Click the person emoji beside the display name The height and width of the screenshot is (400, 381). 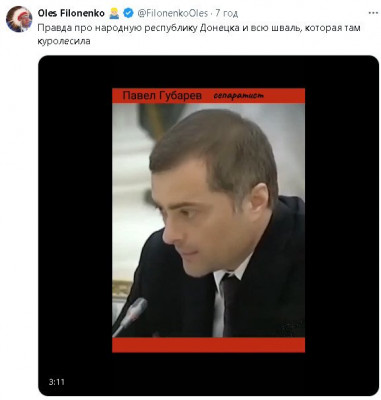click(x=114, y=13)
